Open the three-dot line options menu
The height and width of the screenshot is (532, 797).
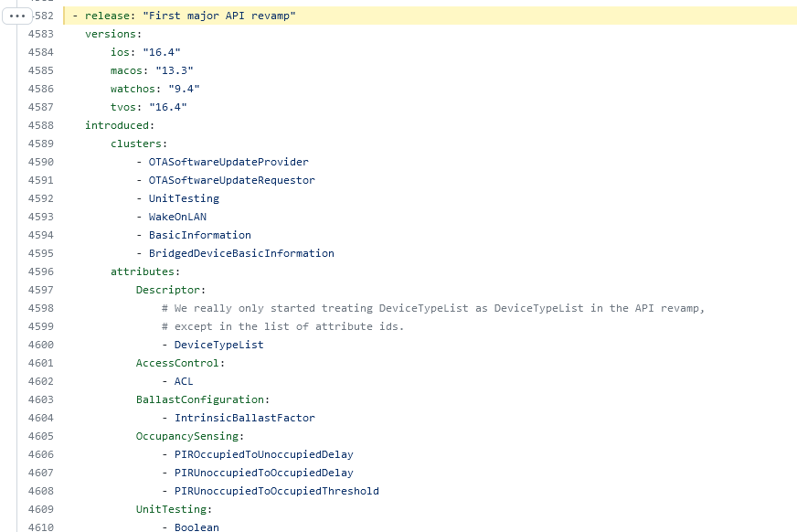coord(17,16)
